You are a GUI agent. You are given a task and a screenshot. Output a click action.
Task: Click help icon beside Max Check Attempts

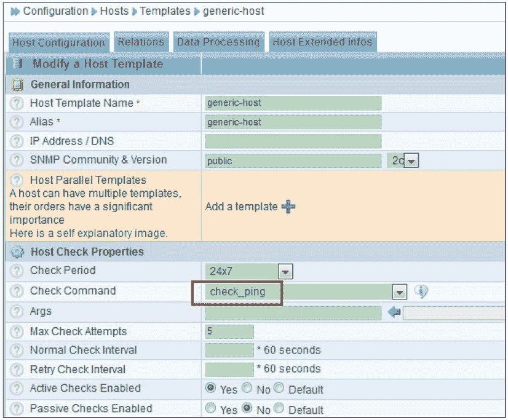coord(17,332)
